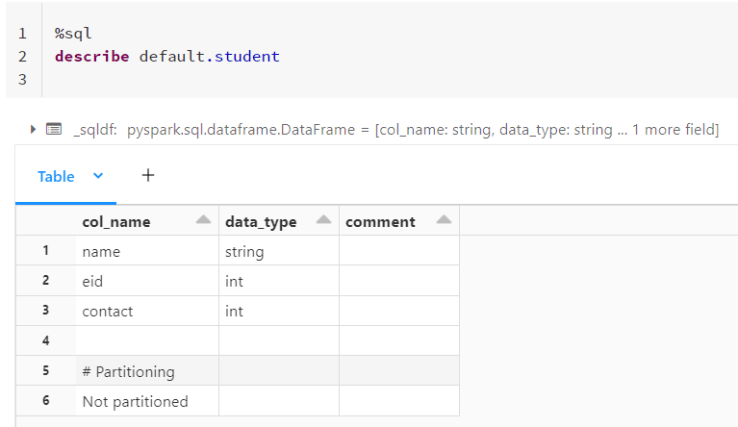Viewport: 738px width, 427px height.
Task: Sort by col_name using its arrow icon
Action: pos(203,221)
